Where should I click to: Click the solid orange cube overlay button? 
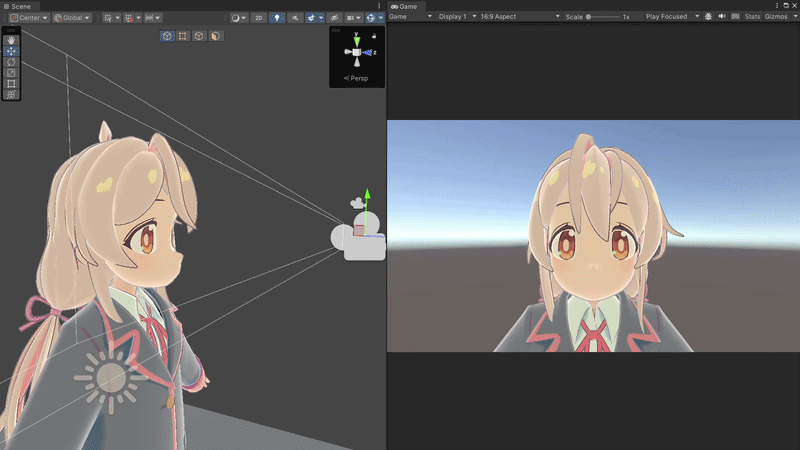pos(215,36)
